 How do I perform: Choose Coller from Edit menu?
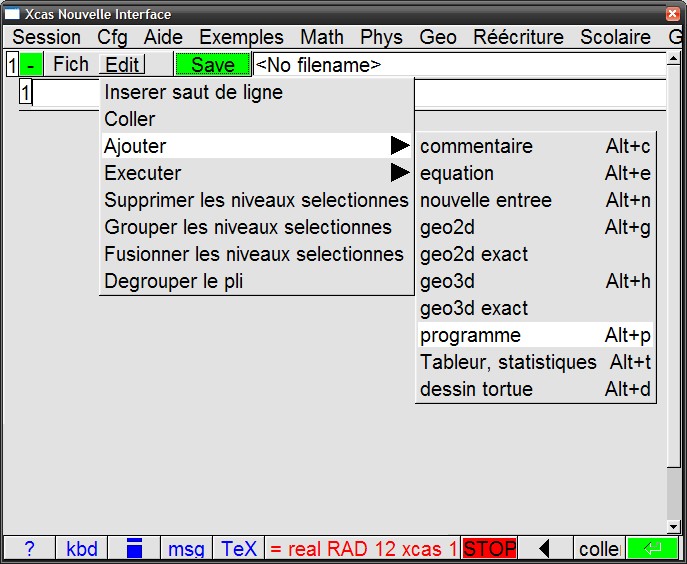click(256, 119)
